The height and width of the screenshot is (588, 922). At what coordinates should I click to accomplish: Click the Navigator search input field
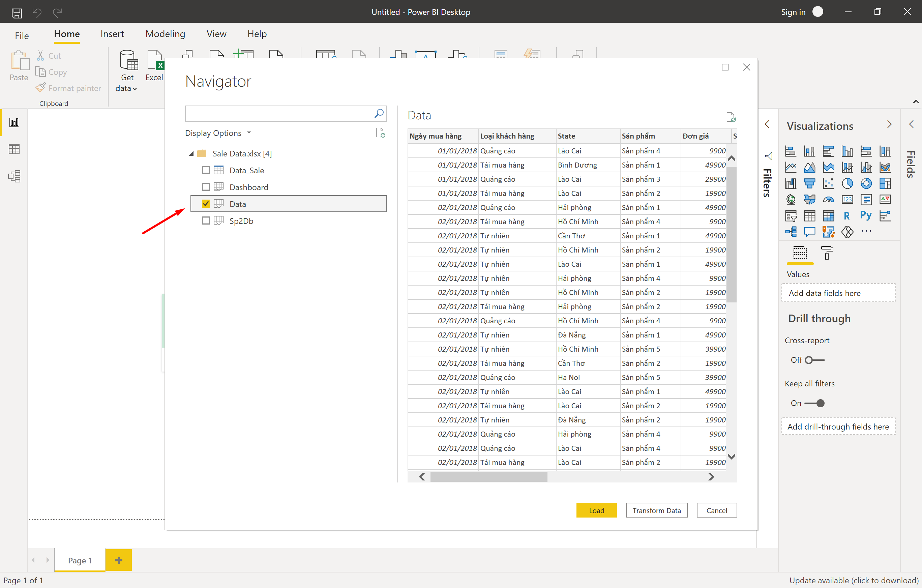[x=279, y=113]
